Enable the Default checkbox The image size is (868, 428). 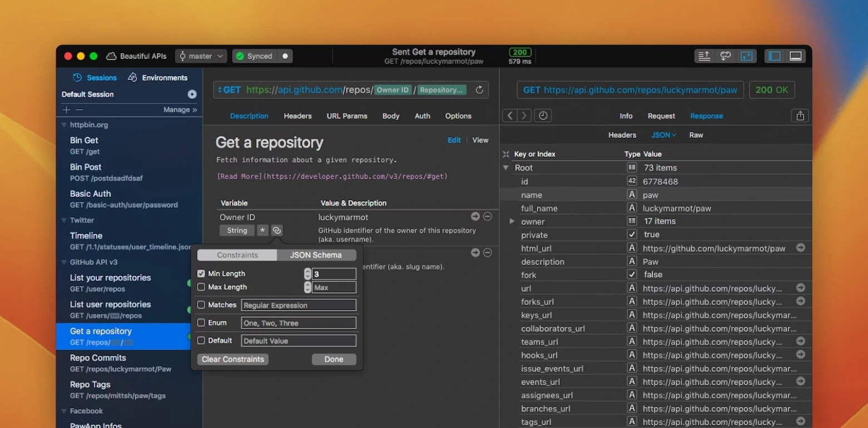(x=201, y=340)
